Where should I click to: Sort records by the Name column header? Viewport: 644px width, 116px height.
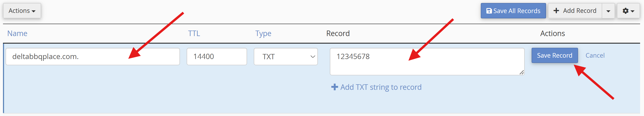17,33
